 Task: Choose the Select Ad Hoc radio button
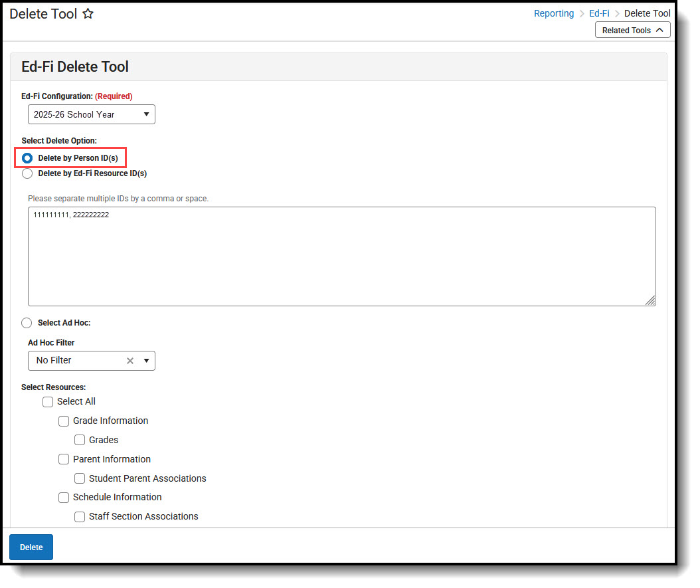(27, 323)
